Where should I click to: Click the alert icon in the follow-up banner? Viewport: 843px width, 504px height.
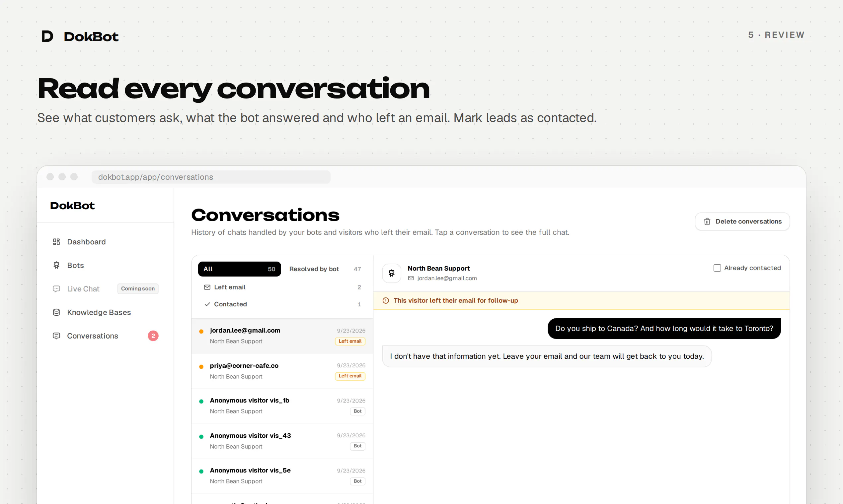(x=386, y=300)
